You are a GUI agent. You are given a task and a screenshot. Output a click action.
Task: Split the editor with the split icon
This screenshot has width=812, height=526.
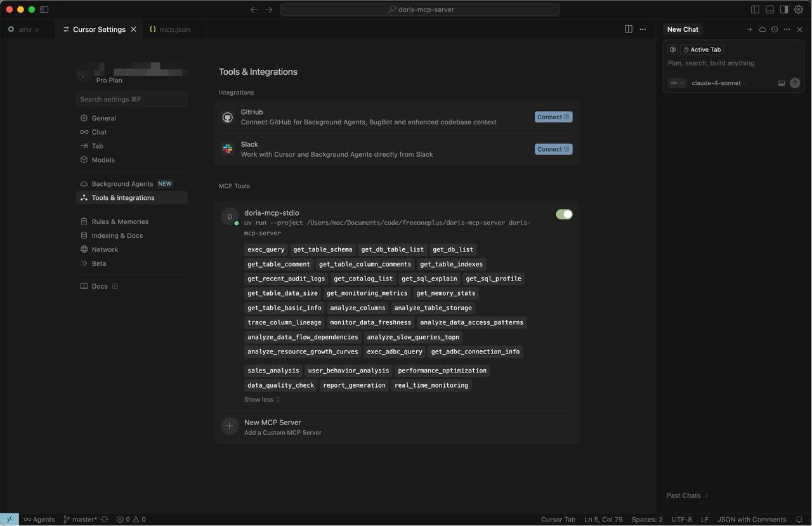[629, 29]
